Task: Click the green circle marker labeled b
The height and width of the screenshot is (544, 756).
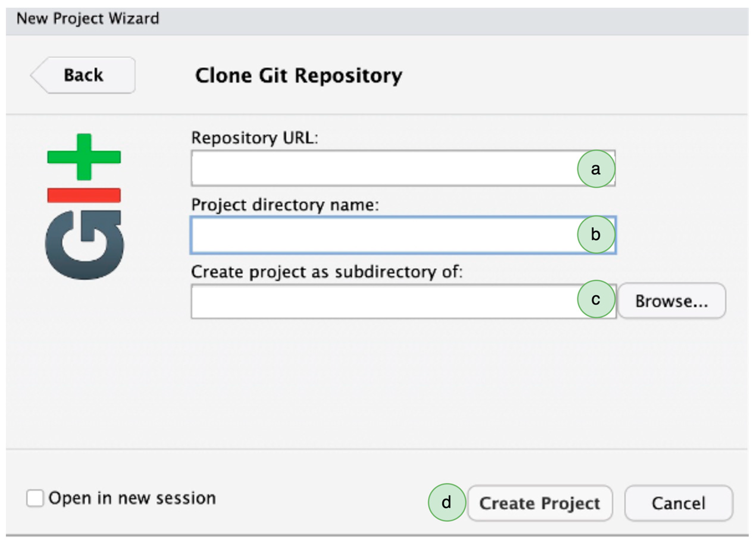Action: click(596, 235)
